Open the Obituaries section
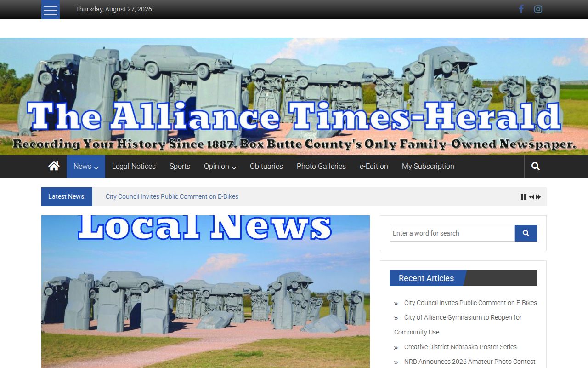This screenshot has height=368, width=588. pyautogui.click(x=266, y=167)
